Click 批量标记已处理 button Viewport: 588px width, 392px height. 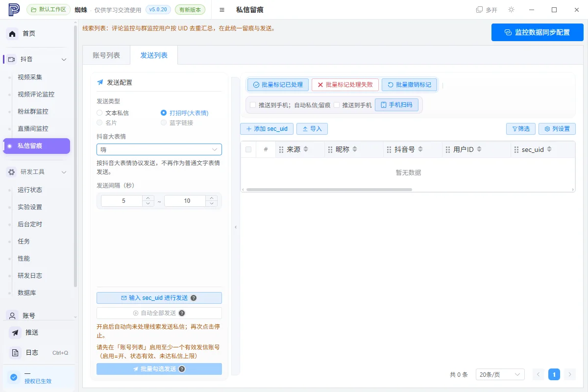(278, 85)
